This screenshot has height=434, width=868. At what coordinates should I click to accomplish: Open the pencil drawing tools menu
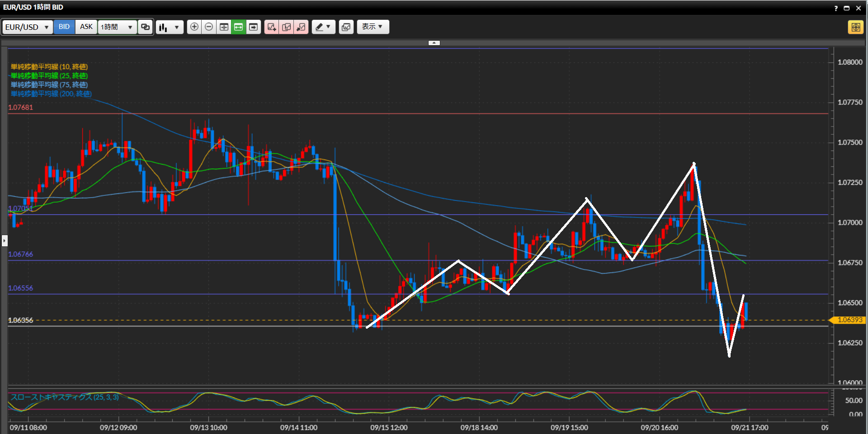click(323, 27)
